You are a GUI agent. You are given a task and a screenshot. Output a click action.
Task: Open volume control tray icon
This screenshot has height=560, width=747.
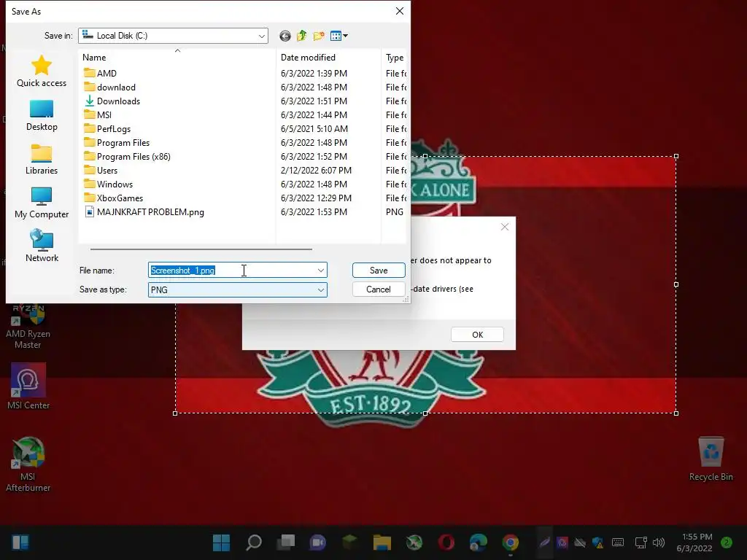(x=659, y=542)
